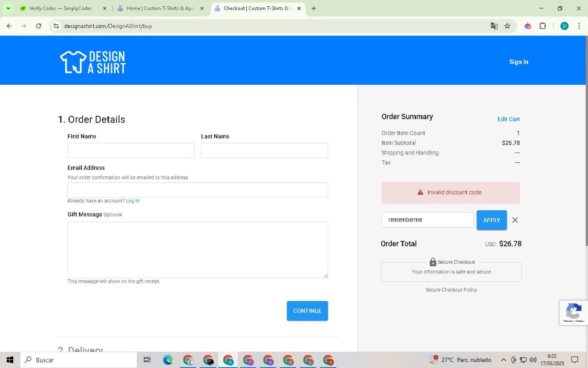Click the shopping extension icon in toolbar

point(528,26)
